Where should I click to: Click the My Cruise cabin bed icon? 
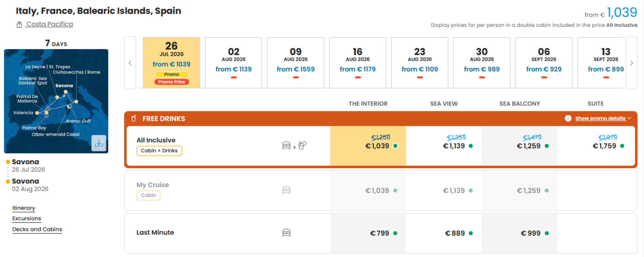(x=286, y=190)
